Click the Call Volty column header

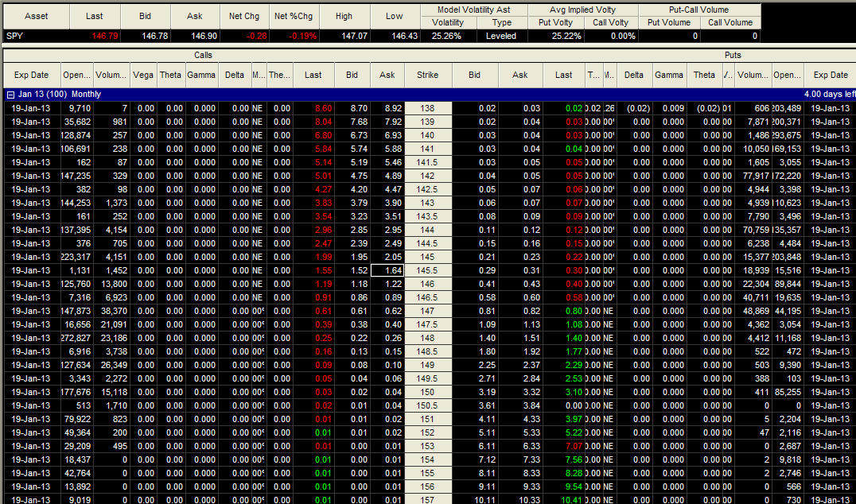click(611, 22)
